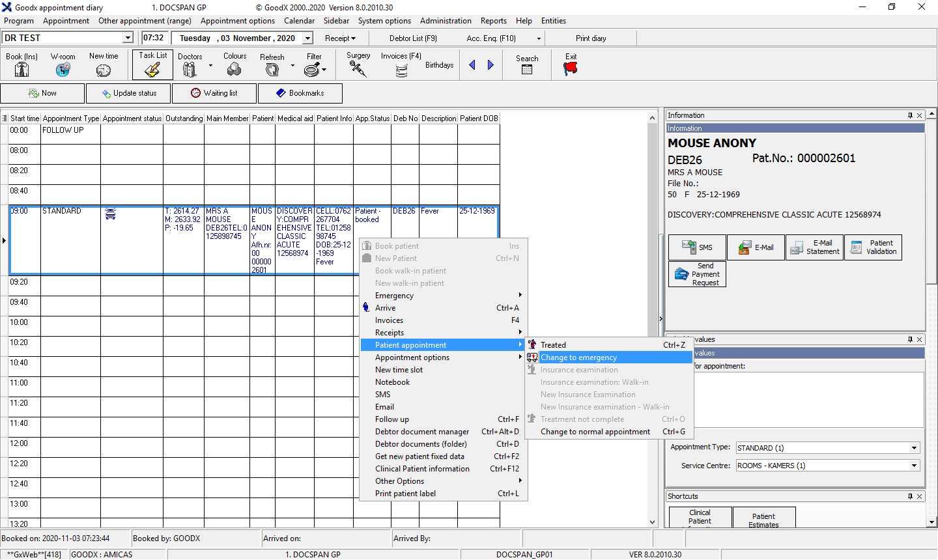The height and width of the screenshot is (560, 938).
Task: Pin the Information panel
Action: click(x=910, y=115)
